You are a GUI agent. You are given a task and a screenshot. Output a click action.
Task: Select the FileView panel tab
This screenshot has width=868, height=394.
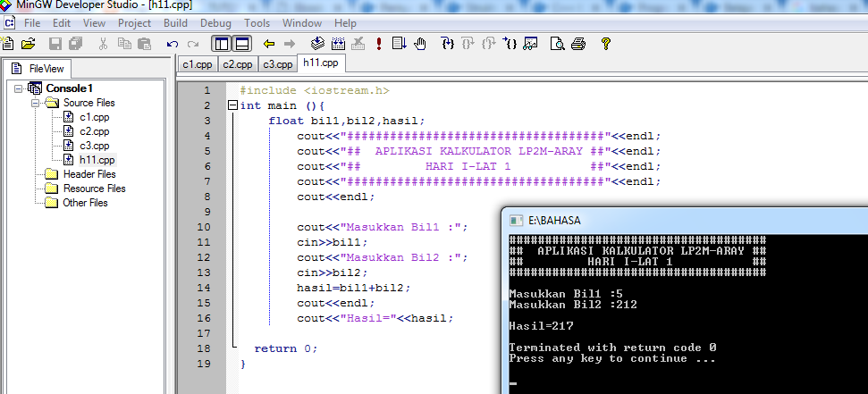pyautogui.click(x=38, y=69)
